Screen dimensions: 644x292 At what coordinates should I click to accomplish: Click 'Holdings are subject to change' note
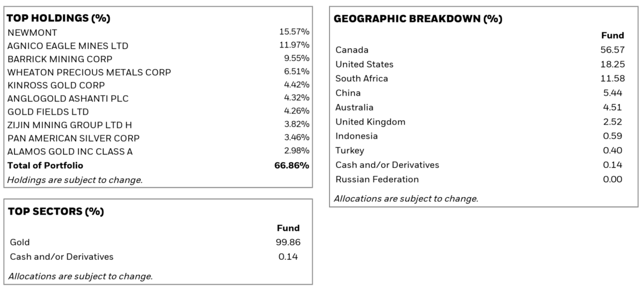75,180
